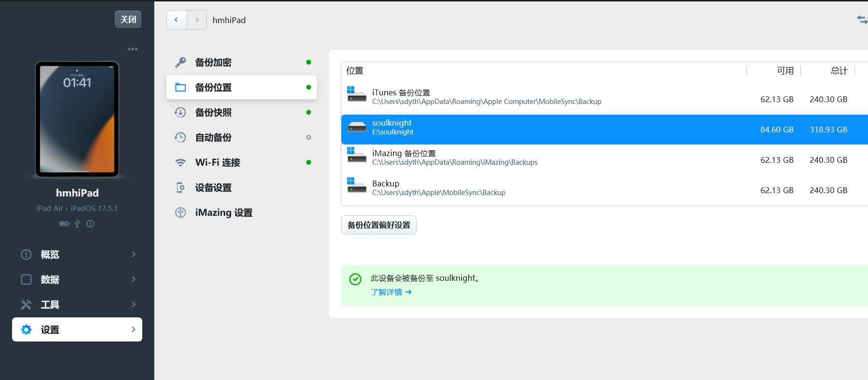Click the iMazing 设置 compass icon
Viewport: 868px width, 380px height.
point(180,213)
